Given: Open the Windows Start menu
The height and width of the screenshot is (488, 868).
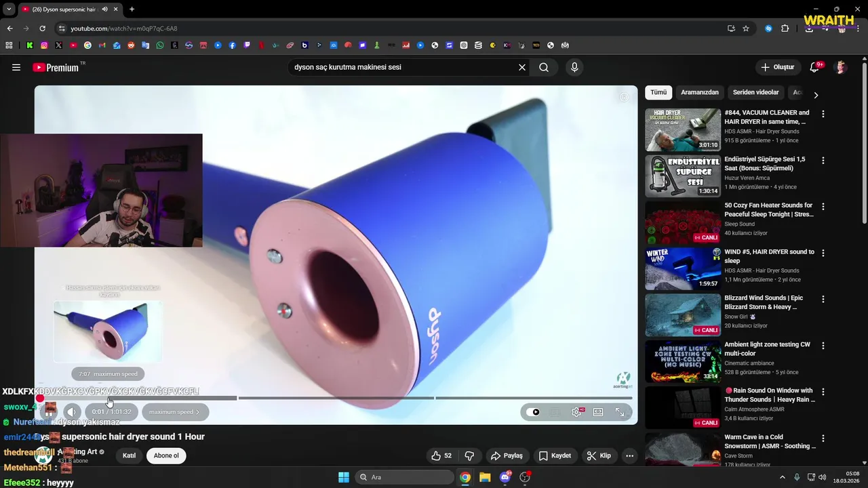Looking at the screenshot, I should point(344,477).
